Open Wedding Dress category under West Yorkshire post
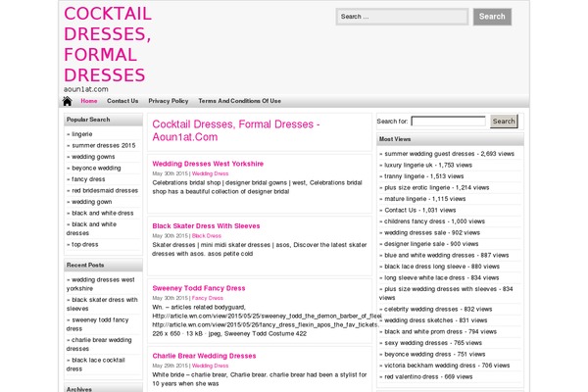The height and width of the screenshot is (392, 588). pyautogui.click(x=210, y=173)
